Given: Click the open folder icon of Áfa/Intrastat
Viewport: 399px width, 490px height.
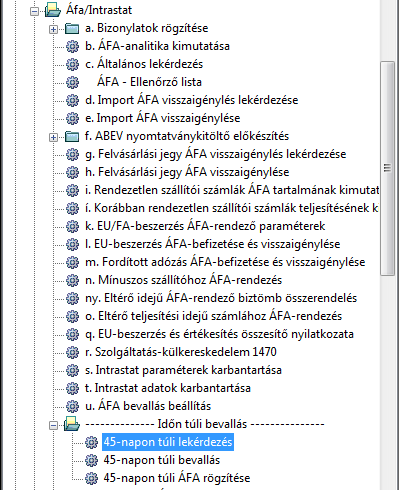Looking at the screenshot, I should 53,10.
